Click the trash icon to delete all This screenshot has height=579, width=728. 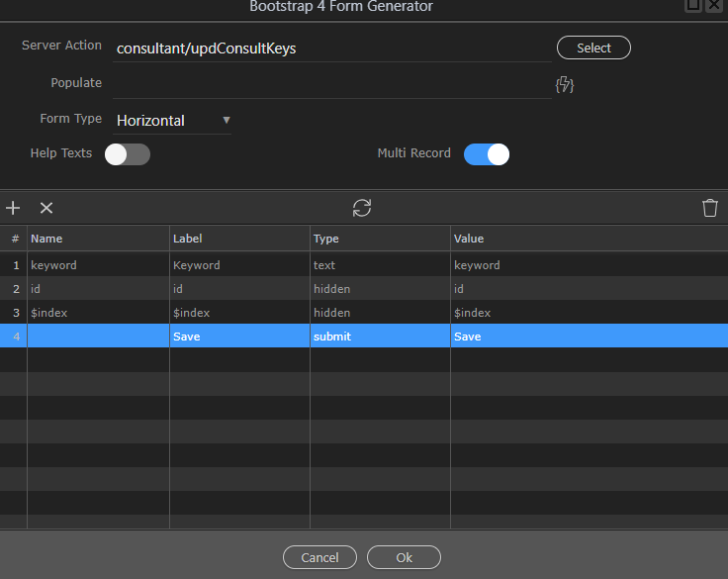[709, 208]
